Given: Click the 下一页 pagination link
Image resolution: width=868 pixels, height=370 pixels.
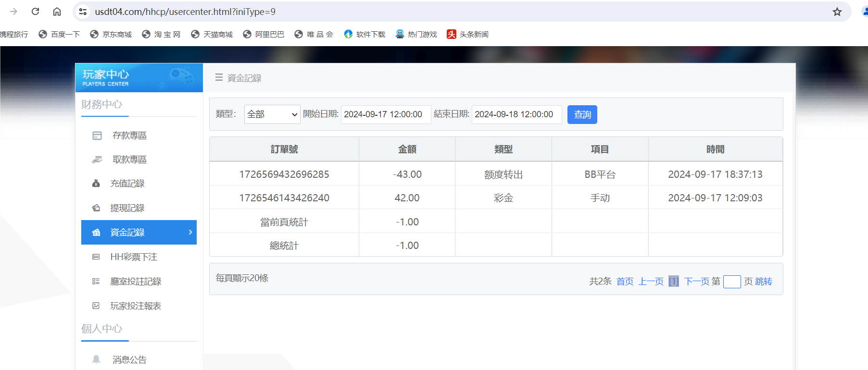Looking at the screenshot, I should 696,282.
